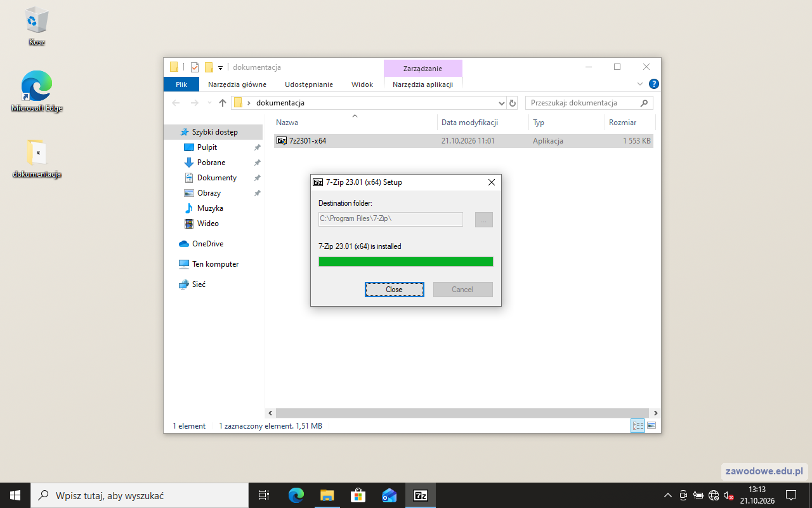812x508 pixels.
Task: Select the 7z2301-x64 file in the list
Action: tap(464, 141)
